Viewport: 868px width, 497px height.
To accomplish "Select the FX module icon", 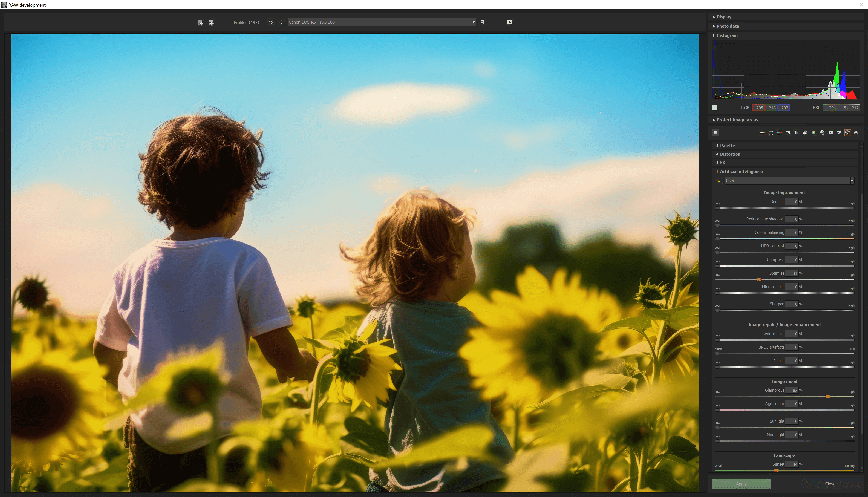I will click(839, 133).
